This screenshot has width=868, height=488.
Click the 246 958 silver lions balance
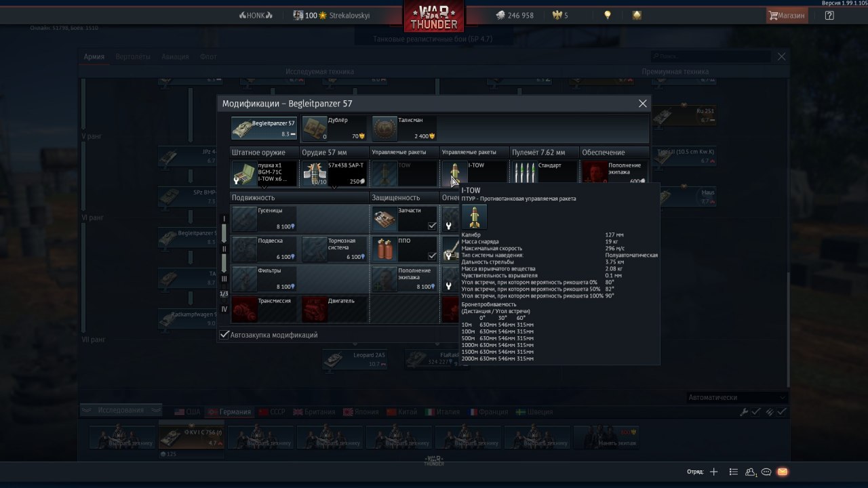(x=514, y=15)
